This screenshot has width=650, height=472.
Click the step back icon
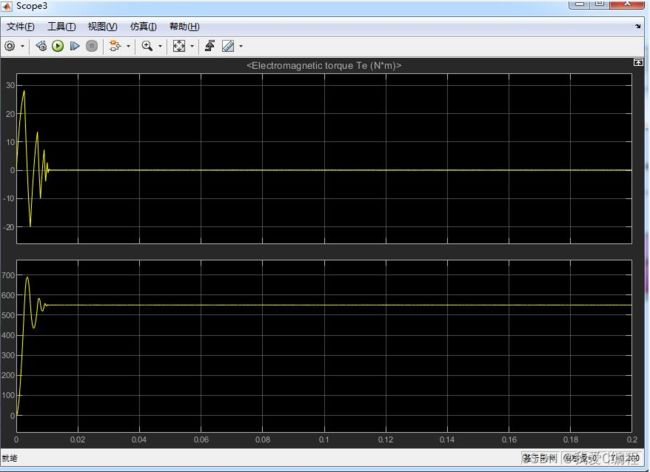click(41, 46)
